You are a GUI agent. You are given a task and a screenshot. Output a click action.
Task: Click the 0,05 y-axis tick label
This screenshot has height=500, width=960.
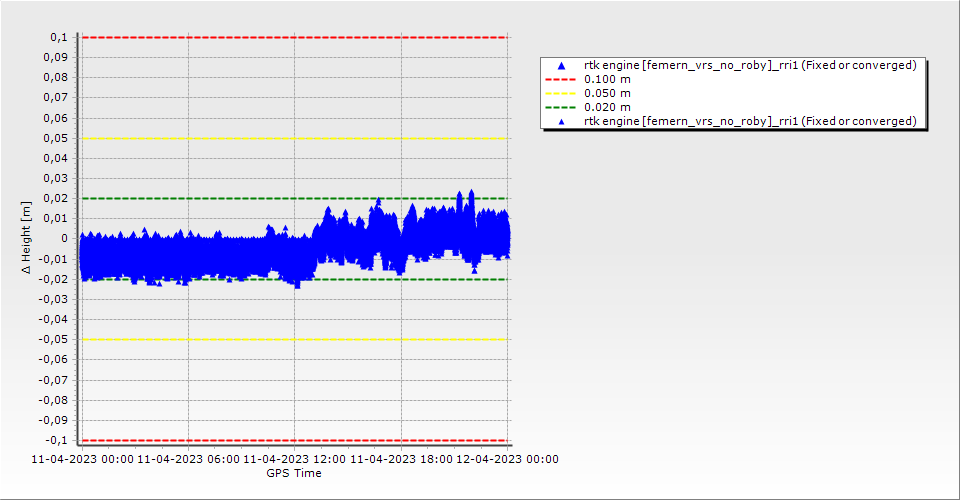[55, 138]
